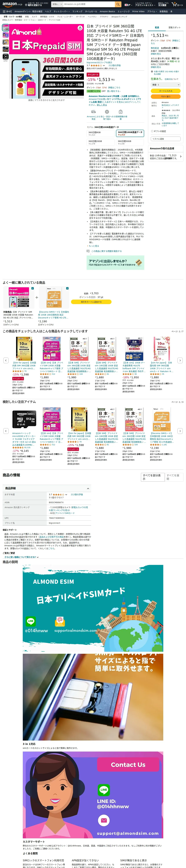This screenshot has width=186, height=868.
Task: Click the share icon on product image
Action: (80, 28)
